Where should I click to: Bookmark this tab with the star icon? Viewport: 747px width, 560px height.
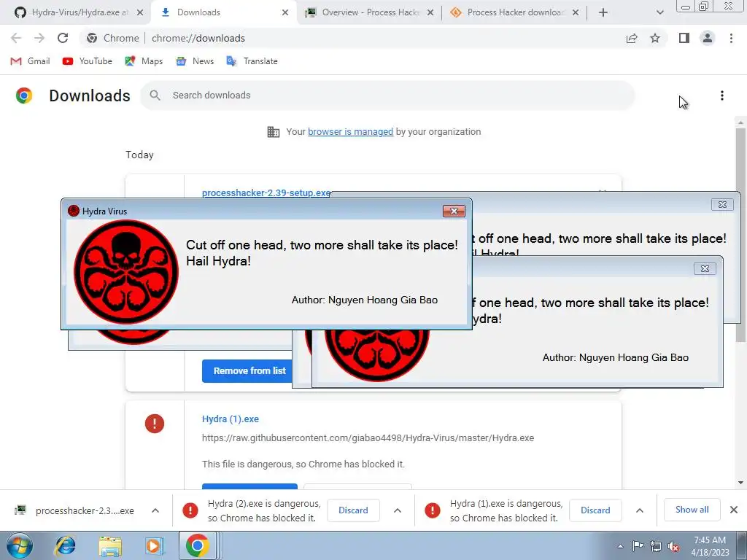coord(656,38)
